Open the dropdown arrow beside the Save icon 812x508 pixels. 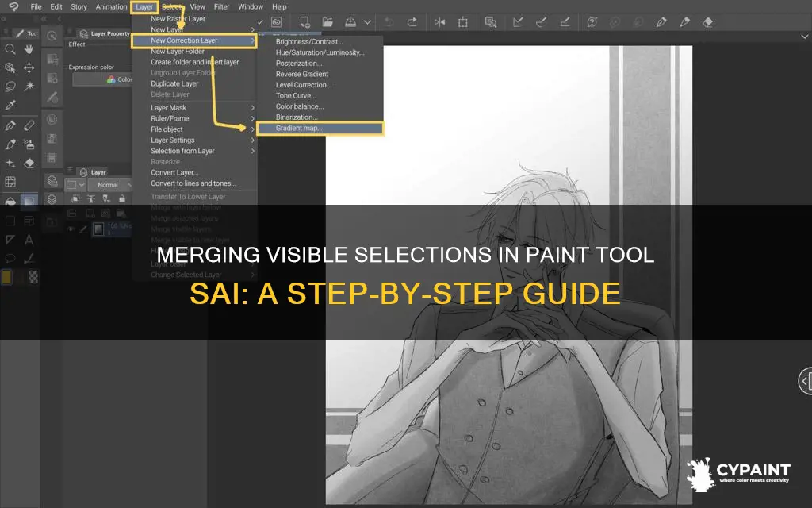tap(367, 22)
